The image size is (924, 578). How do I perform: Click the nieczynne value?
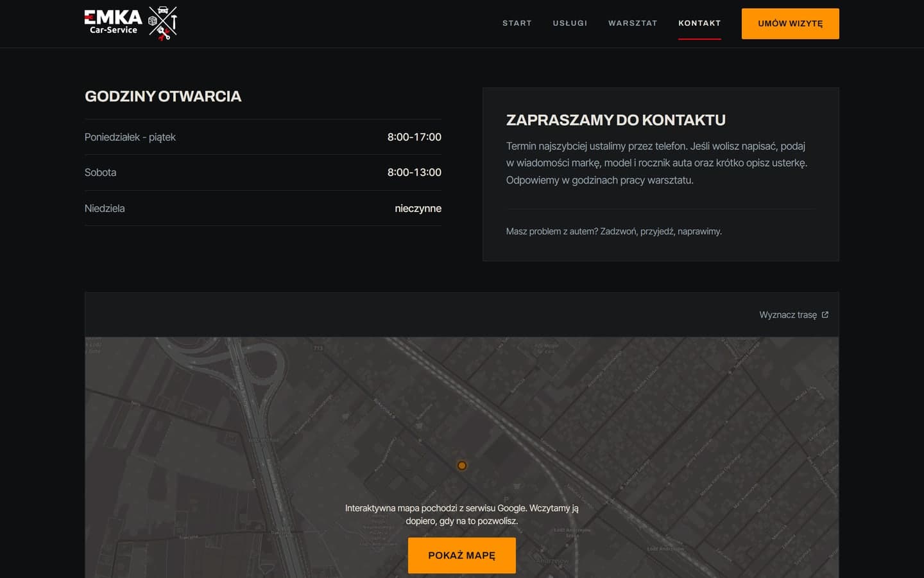tap(418, 208)
